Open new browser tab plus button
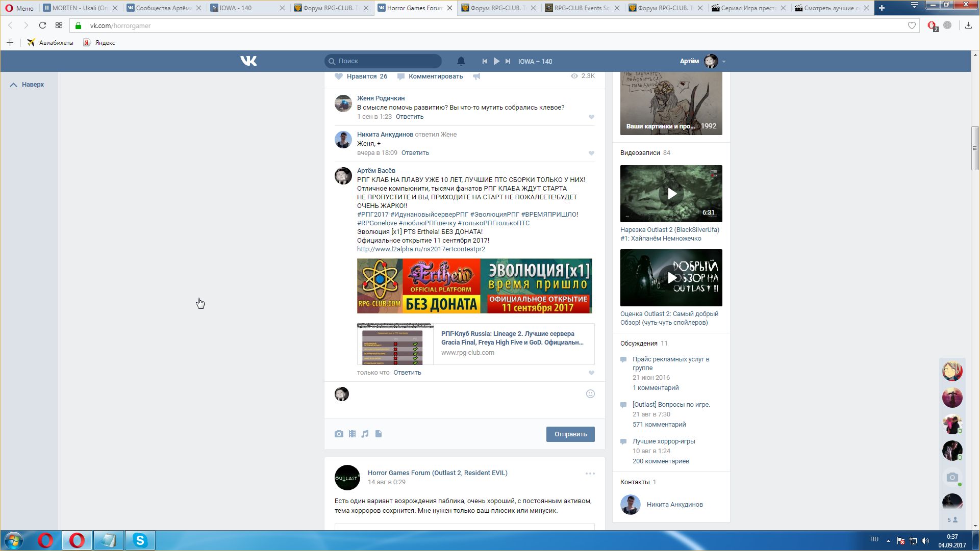The height and width of the screenshot is (551, 980). pyautogui.click(x=882, y=8)
